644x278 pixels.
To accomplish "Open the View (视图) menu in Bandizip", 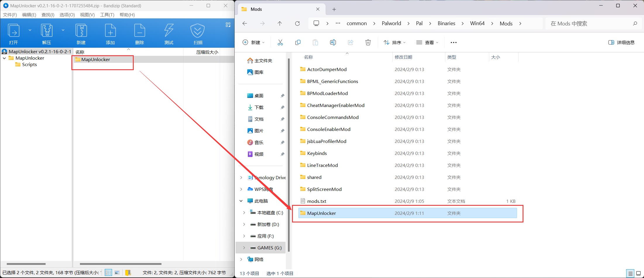I will pyautogui.click(x=87, y=15).
